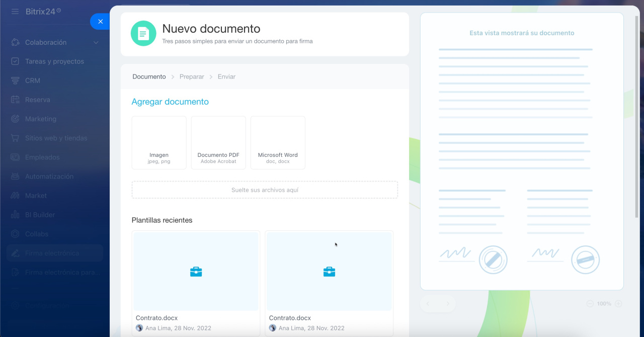This screenshot has height=337, width=644.
Task: Zoom out the document preview with minus
Action: (590, 304)
